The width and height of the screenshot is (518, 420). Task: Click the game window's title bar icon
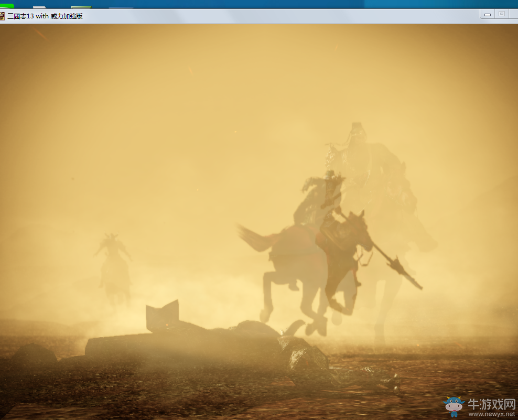(x=2, y=16)
